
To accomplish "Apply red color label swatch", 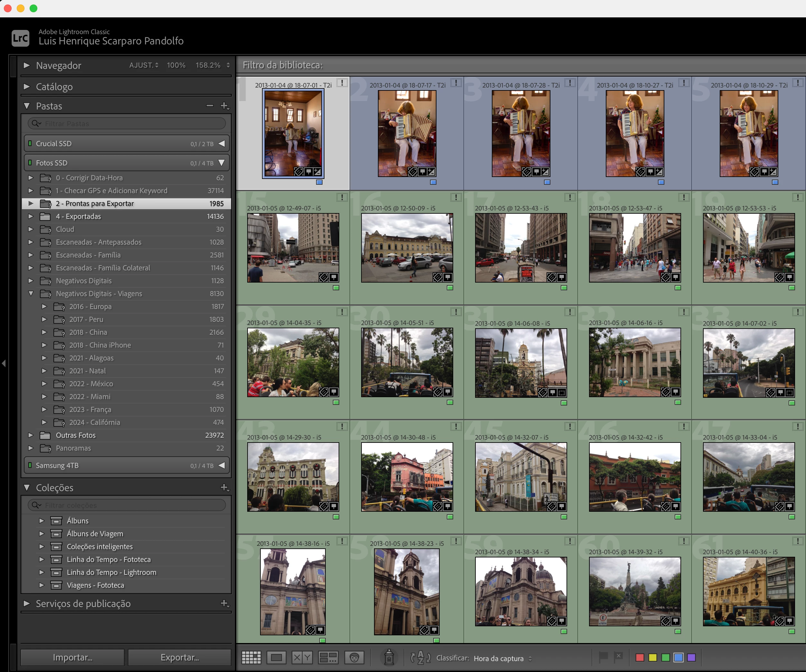I will click(640, 658).
